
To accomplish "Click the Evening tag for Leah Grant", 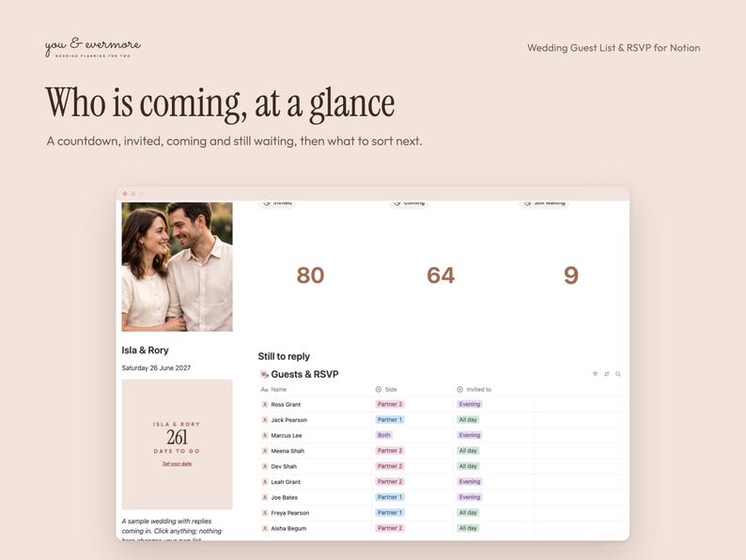I will click(x=470, y=482).
